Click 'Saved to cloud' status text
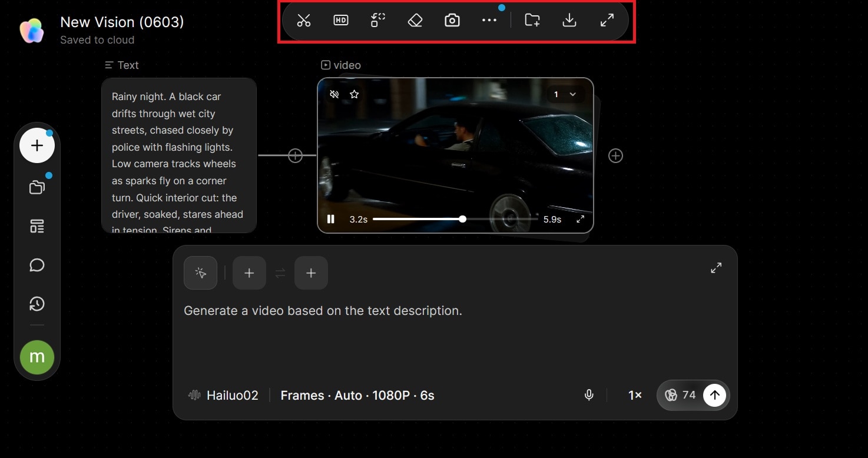 point(97,40)
